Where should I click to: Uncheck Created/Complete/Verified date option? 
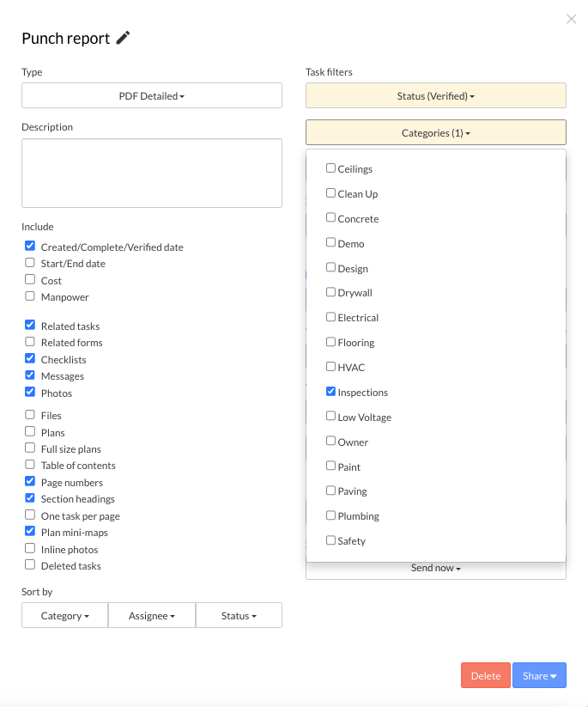coord(30,247)
